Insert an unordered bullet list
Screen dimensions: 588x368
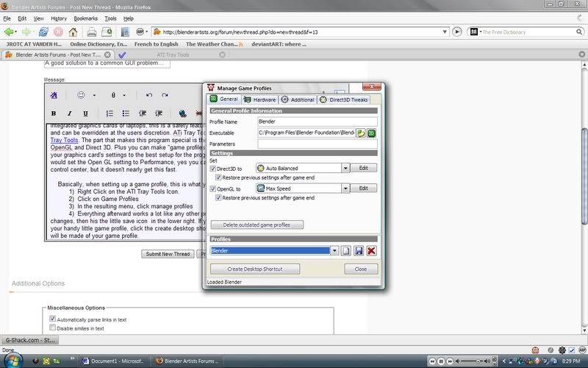coord(126,113)
